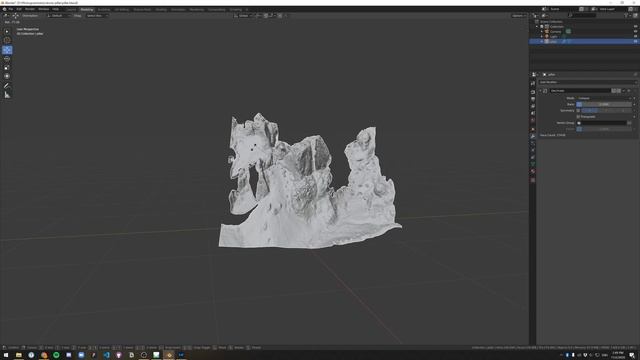Hide pillar object using its eye icon
Screen dimensions: 640x360
pyautogui.click(x=636, y=41)
